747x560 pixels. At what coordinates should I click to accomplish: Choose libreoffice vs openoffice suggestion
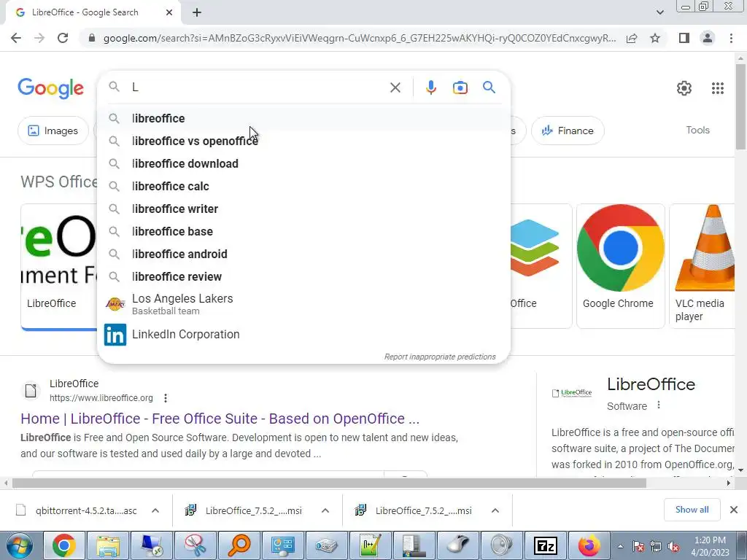(x=303, y=141)
